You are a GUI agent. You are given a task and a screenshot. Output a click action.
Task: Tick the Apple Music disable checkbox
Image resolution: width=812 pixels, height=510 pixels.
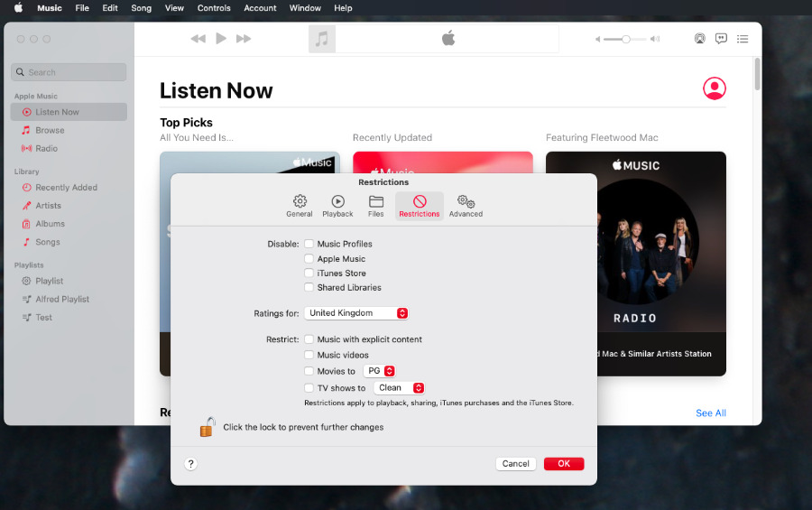point(309,259)
